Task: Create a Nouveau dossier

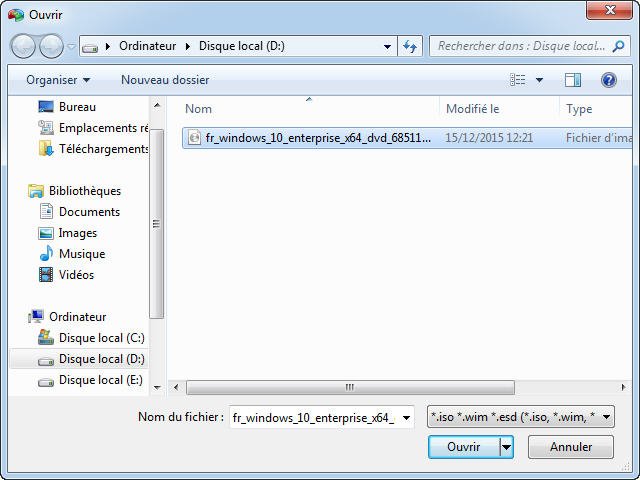Action: point(165,80)
